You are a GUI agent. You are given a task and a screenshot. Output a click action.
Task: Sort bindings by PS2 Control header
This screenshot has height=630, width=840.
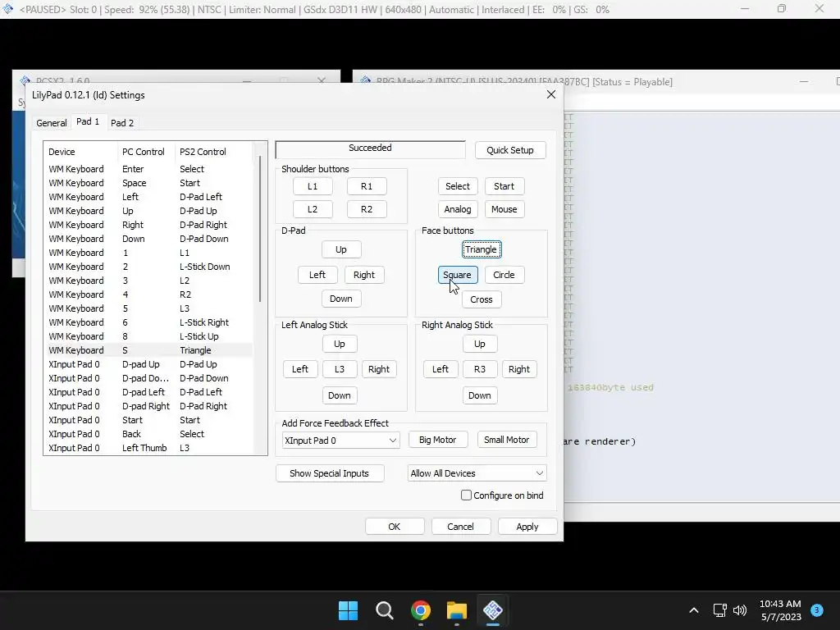[214, 152]
